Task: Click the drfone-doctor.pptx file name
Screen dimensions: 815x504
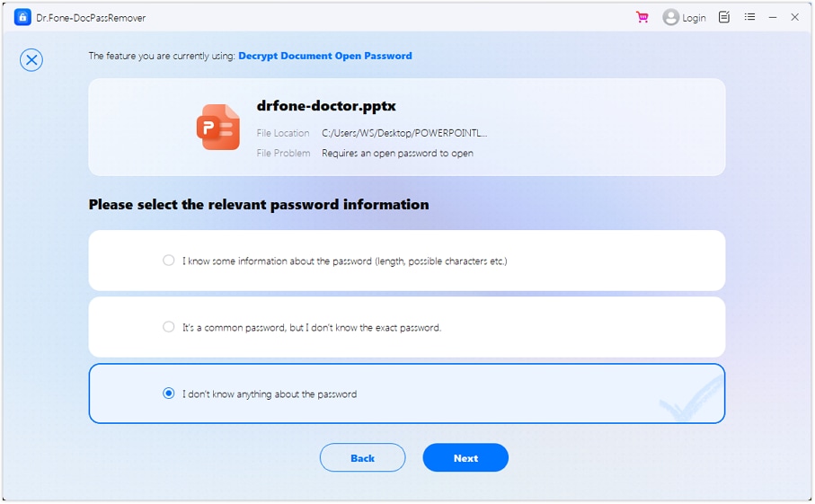Action: point(326,106)
